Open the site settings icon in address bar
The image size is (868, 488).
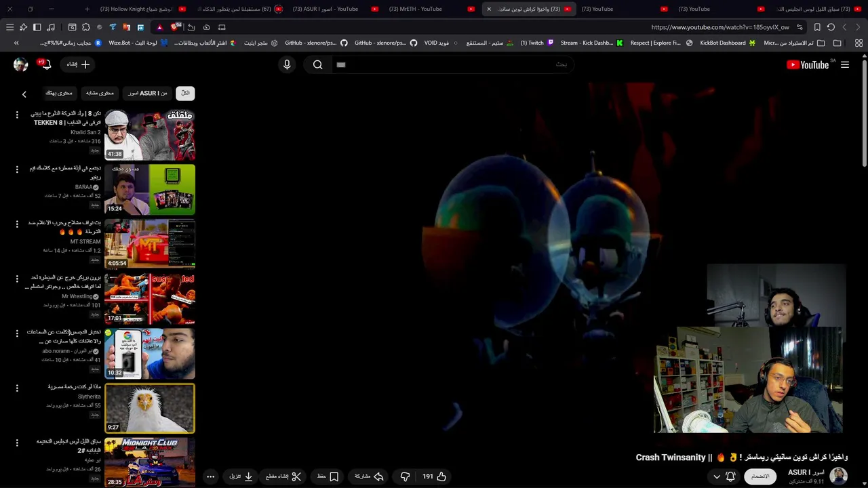tap(800, 27)
